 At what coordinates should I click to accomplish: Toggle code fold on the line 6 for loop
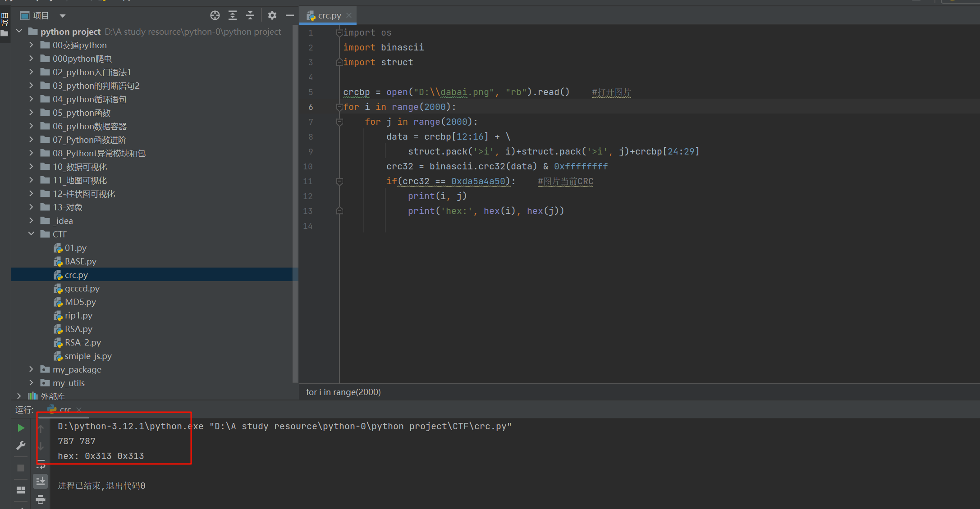tap(339, 107)
